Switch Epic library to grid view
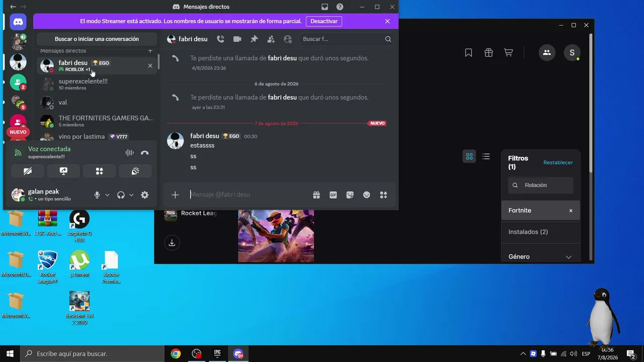 (x=469, y=156)
